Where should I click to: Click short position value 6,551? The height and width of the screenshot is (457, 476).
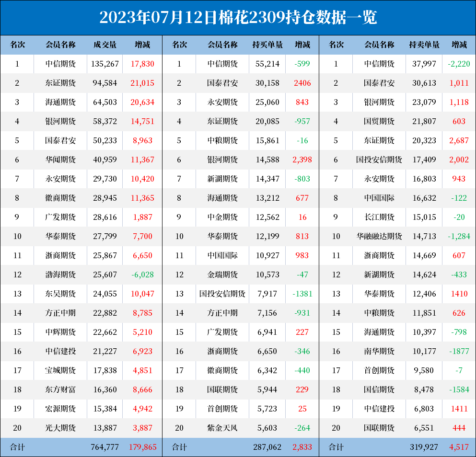coord(424,428)
